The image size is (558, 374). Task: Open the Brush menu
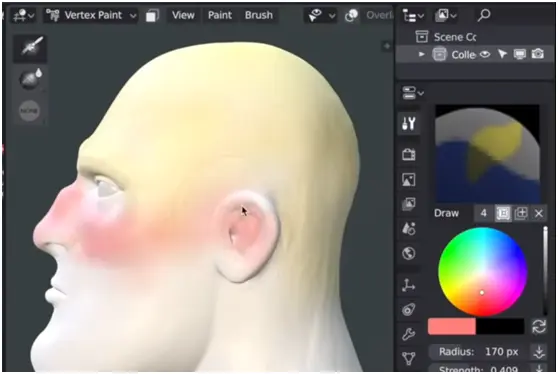(x=259, y=15)
